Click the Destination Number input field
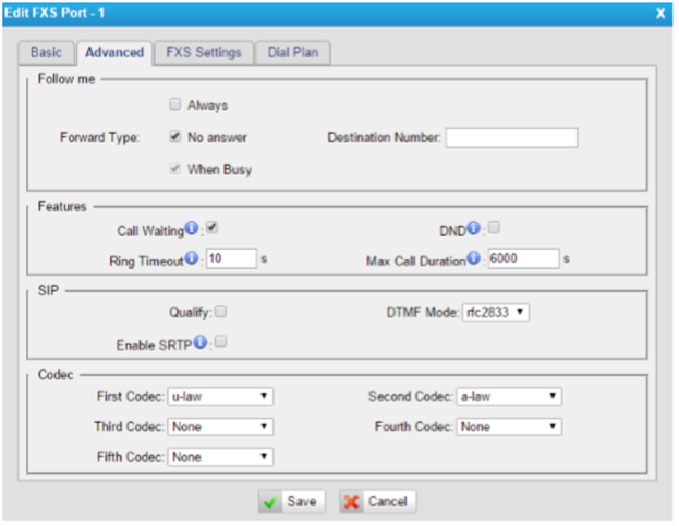 (512, 137)
